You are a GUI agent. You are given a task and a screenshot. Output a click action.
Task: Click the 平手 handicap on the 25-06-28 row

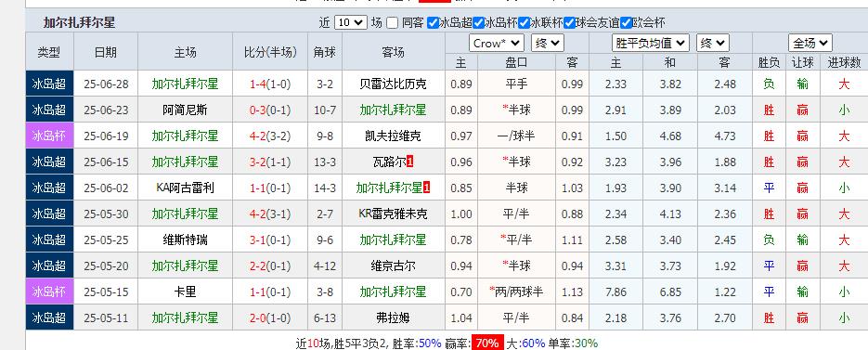point(516,84)
